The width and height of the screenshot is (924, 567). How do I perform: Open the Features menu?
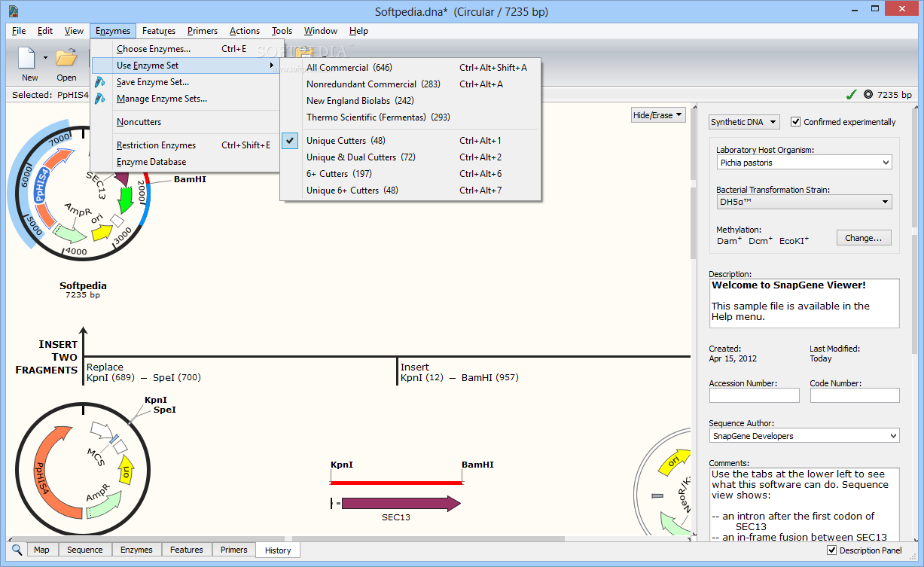tap(159, 31)
